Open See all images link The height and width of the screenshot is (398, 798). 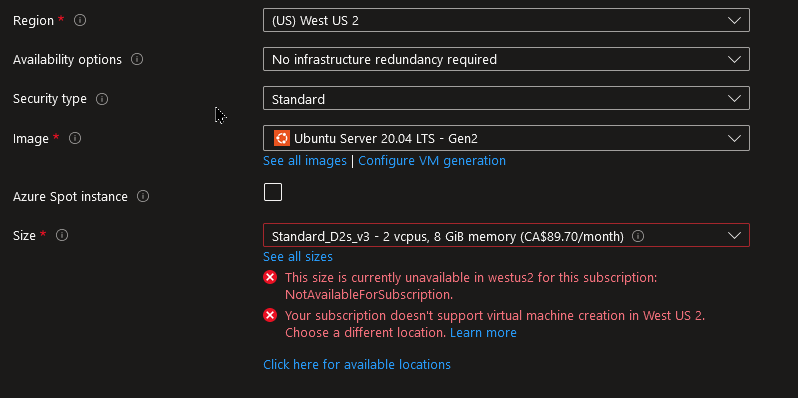304,161
